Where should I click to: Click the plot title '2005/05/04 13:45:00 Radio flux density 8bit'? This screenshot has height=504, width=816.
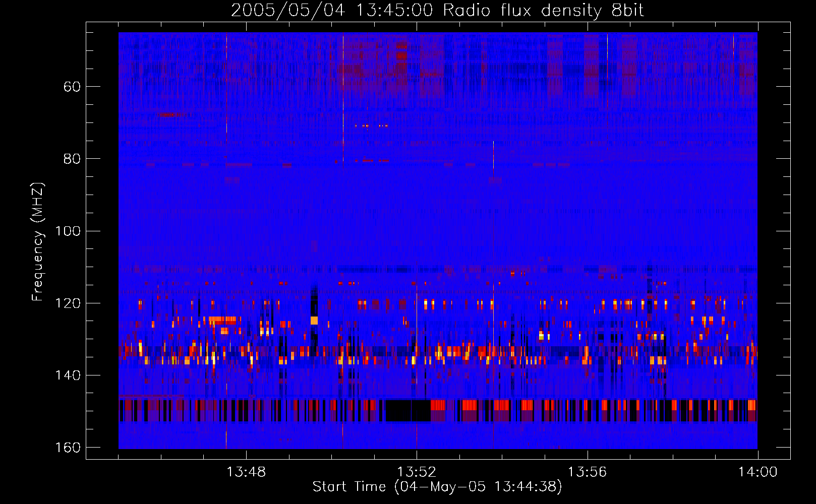(437, 10)
